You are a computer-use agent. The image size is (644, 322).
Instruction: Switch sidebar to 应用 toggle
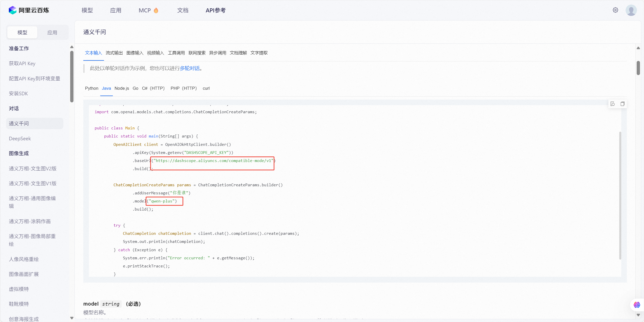click(x=52, y=33)
